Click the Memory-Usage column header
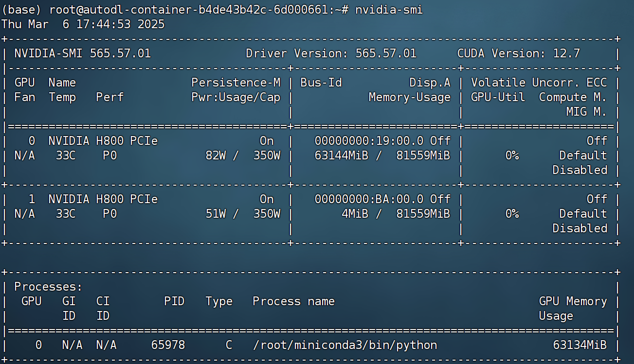The width and height of the screenshot is (634, 364). point(410,97)
